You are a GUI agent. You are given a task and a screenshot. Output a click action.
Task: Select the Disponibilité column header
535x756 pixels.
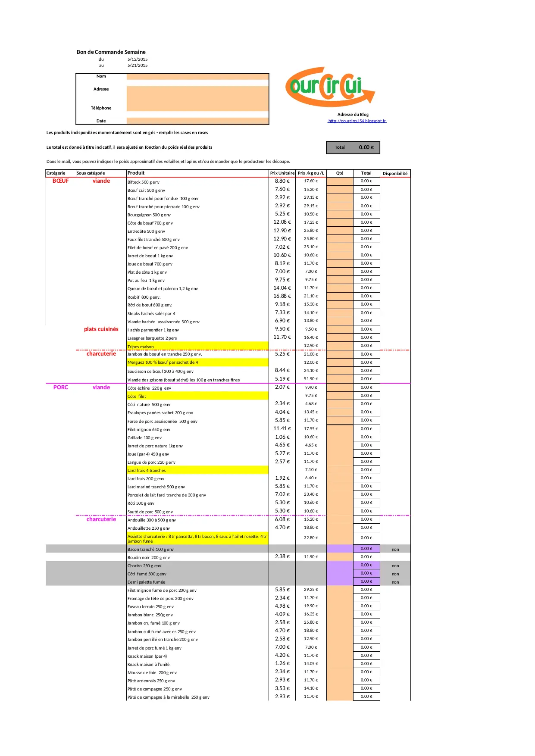click(x=395, y=174)
